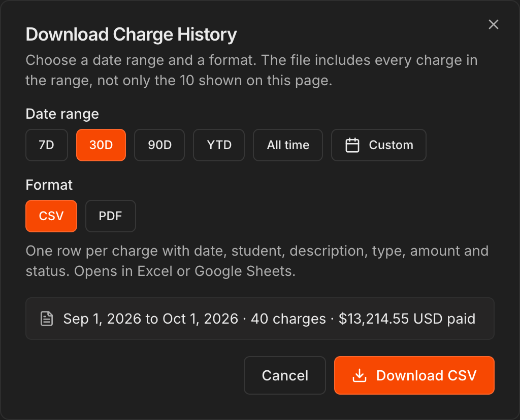Click the document icon in summary row

tap(47, 319)
